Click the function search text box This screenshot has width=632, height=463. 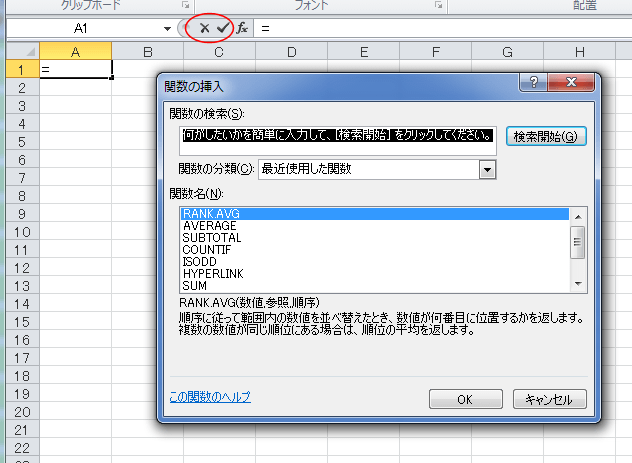click(x=338, y=141)
